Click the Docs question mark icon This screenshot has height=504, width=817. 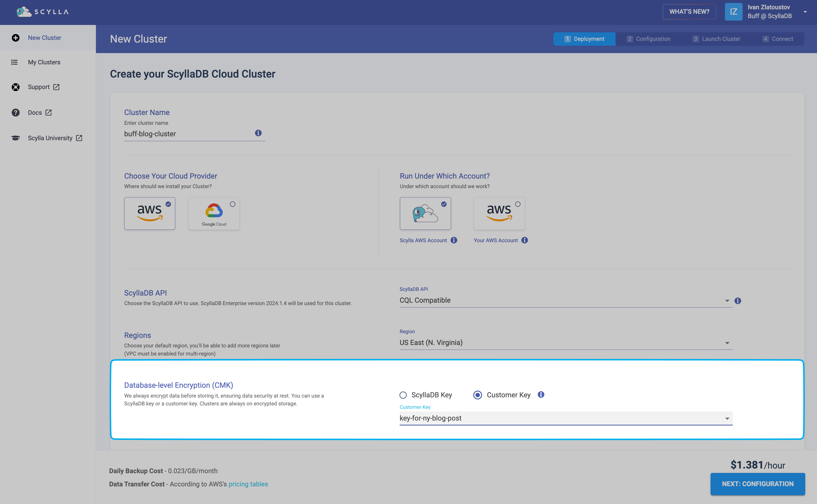(15, 113)
